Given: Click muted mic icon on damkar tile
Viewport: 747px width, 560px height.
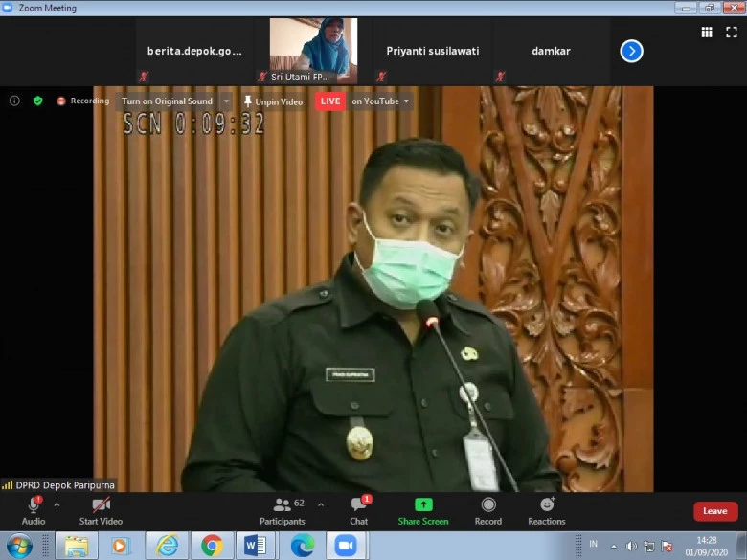Looking at the screenshot, I should coord(500,77).
